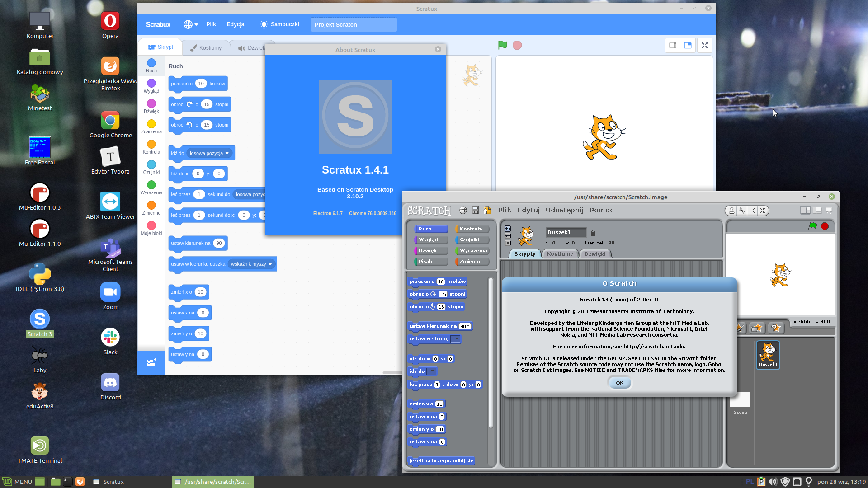
Task: Open the Plik menu in Scratux
Action: (211, 24)
